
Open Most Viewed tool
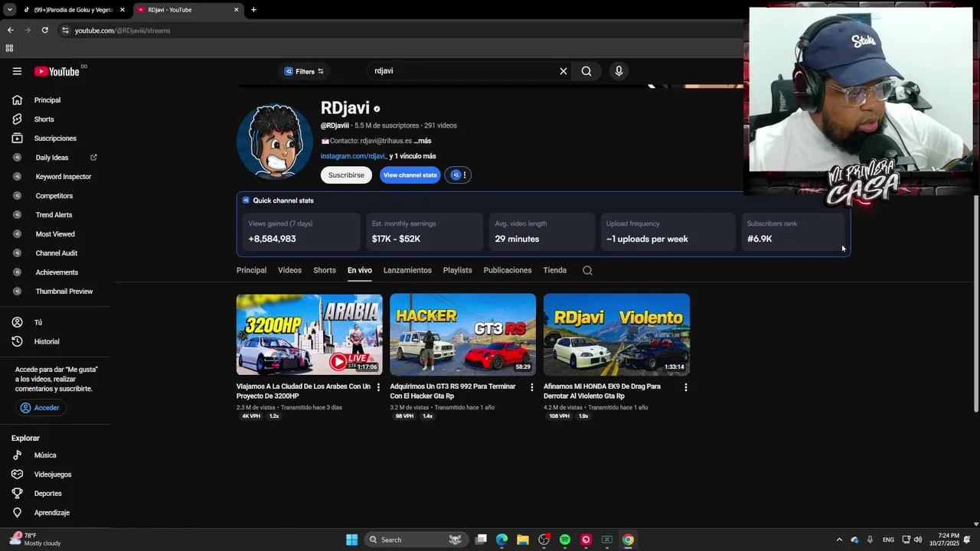(55, 234)
